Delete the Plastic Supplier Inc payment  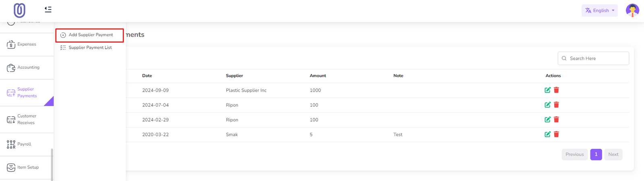pos(556,90)
